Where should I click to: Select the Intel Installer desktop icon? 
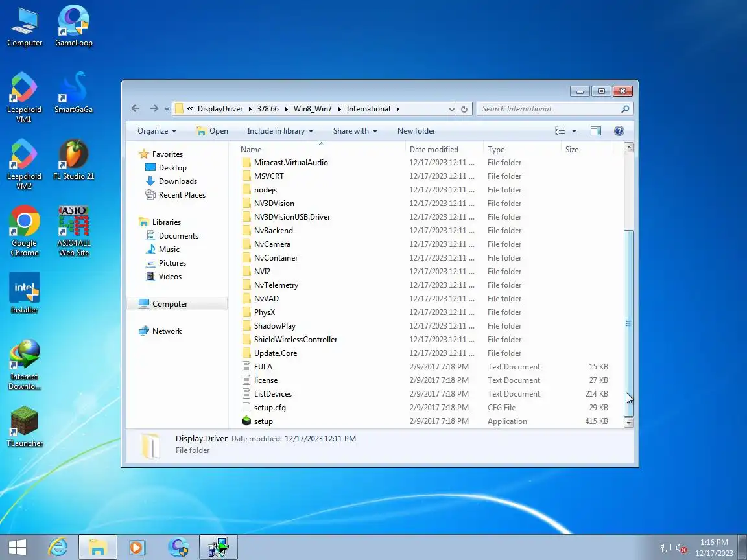(x=24, y=294)
